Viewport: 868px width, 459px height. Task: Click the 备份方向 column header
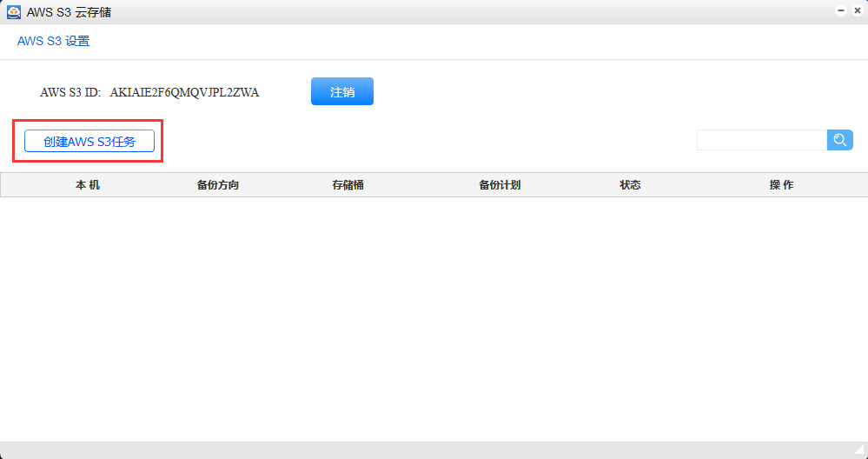pos(217,185)
